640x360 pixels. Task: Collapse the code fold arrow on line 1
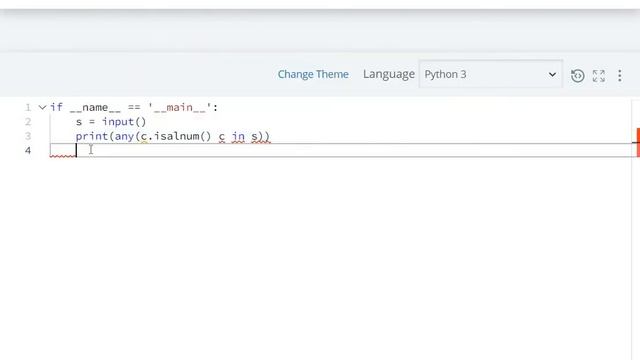point(42,107)
